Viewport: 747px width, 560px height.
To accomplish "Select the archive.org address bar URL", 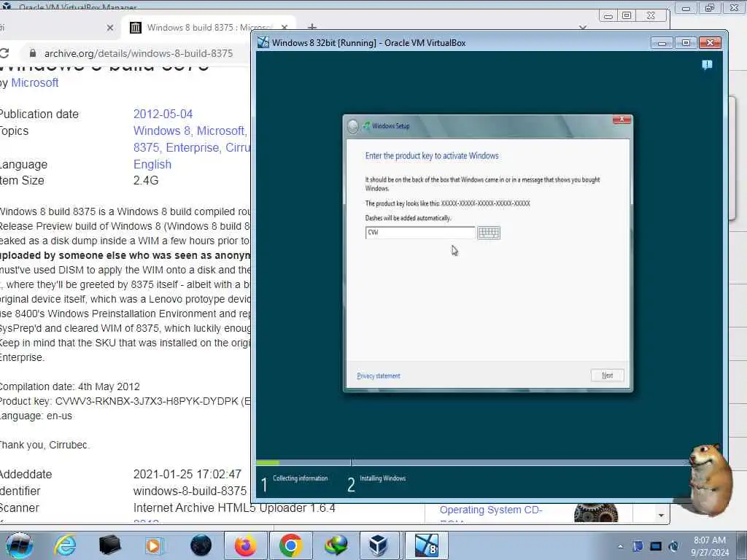I will [x=139, y=53].
